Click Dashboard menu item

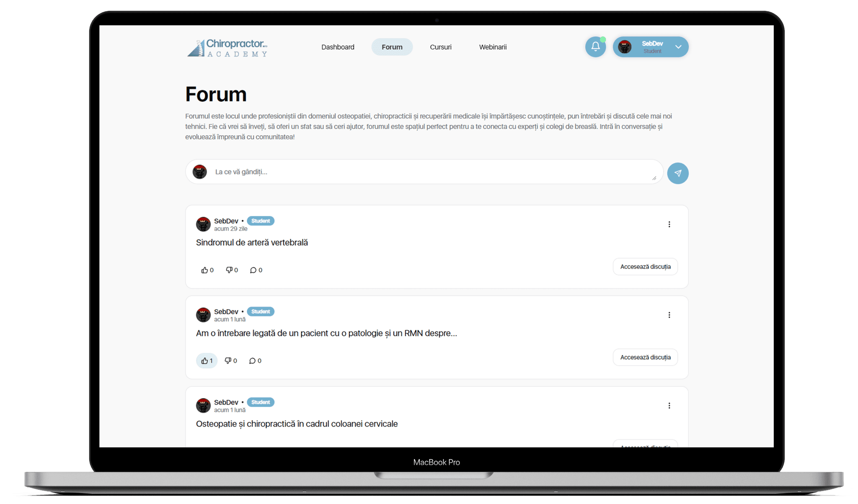337,47
